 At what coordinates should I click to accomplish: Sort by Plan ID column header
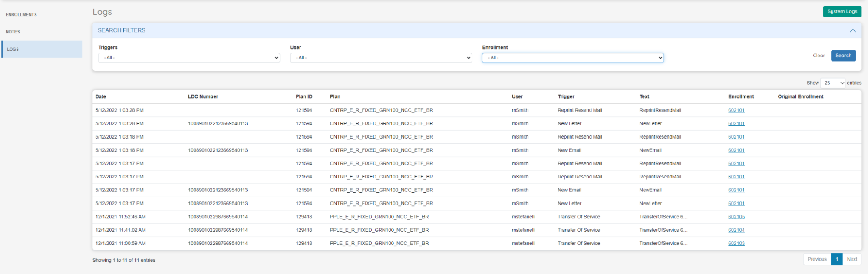(304, 97)
